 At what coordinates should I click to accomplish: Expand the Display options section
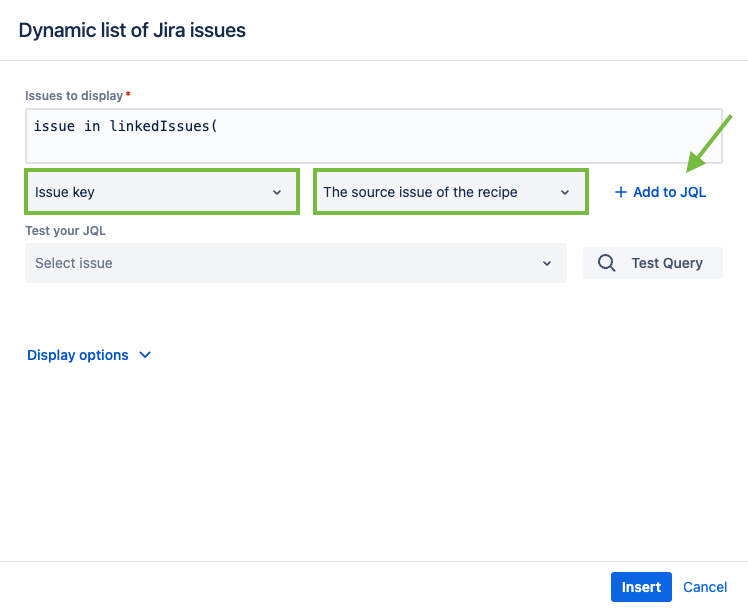[x=78, y=355]
